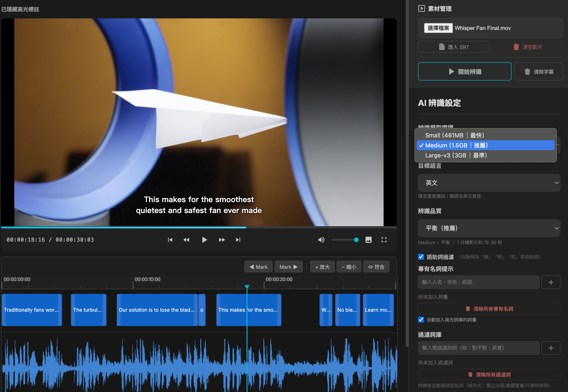Enter fullscreen video mode
568x392 pixels.
click(x=384, y=240)
